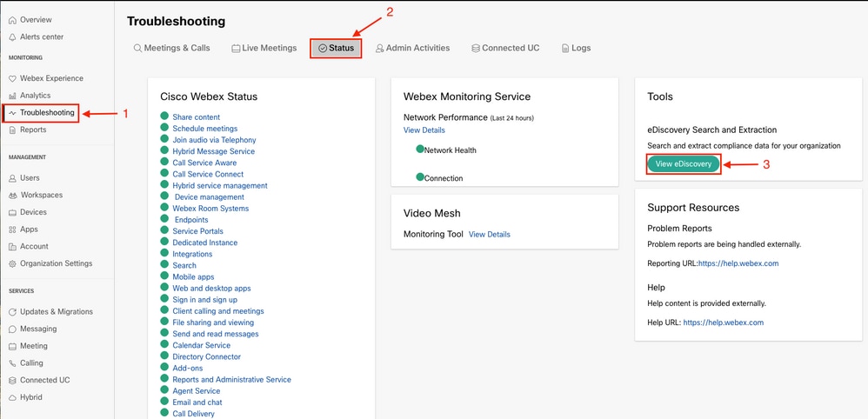Click the green status dot beside Share content
This screenshot has height=419, width=868.
tap(164, 116)
